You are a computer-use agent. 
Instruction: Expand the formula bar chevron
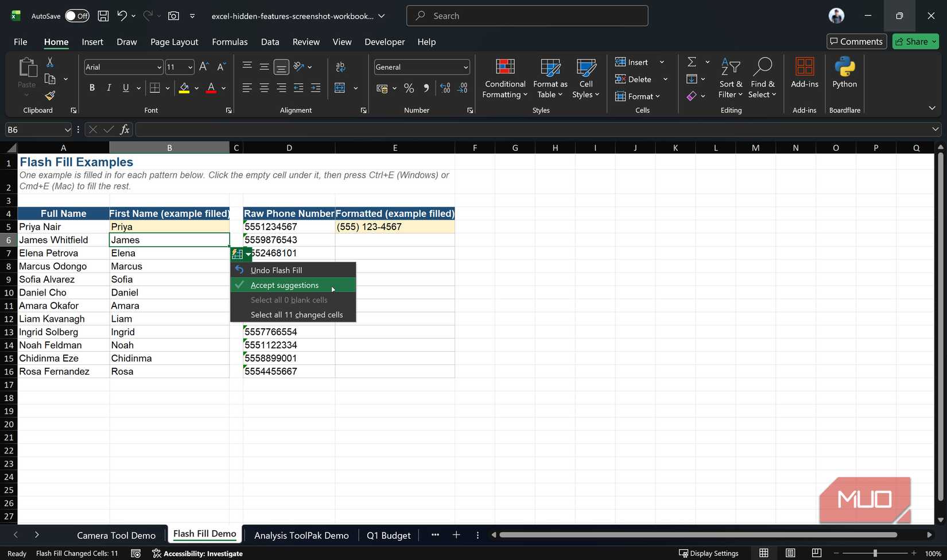[x=936, y=130]
